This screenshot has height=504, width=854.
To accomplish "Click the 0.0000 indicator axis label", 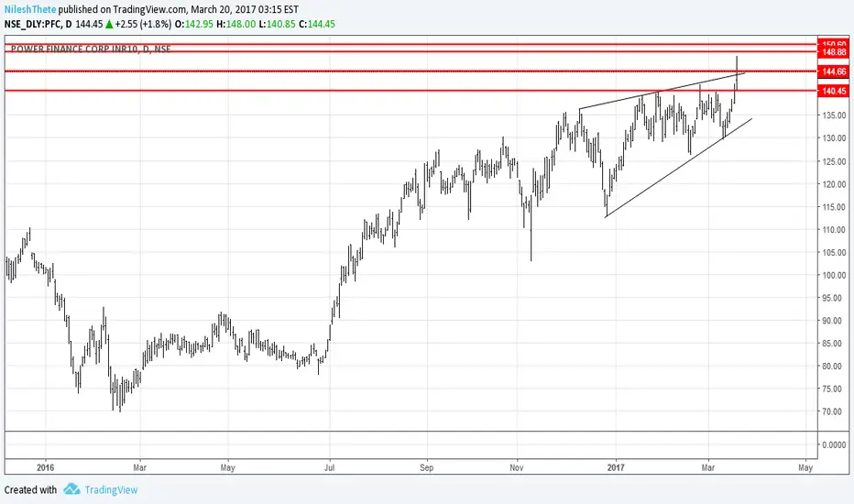I will 834,445.
